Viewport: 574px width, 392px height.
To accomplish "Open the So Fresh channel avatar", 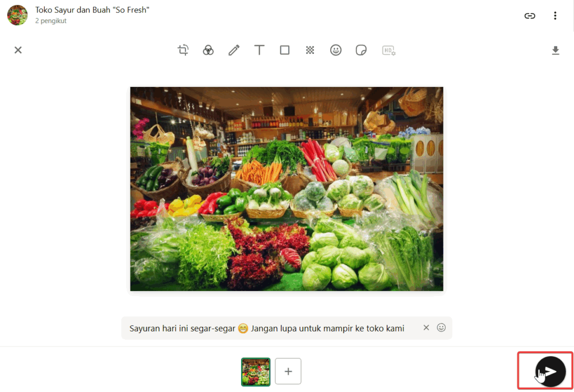I will click(x=17, y=15).
